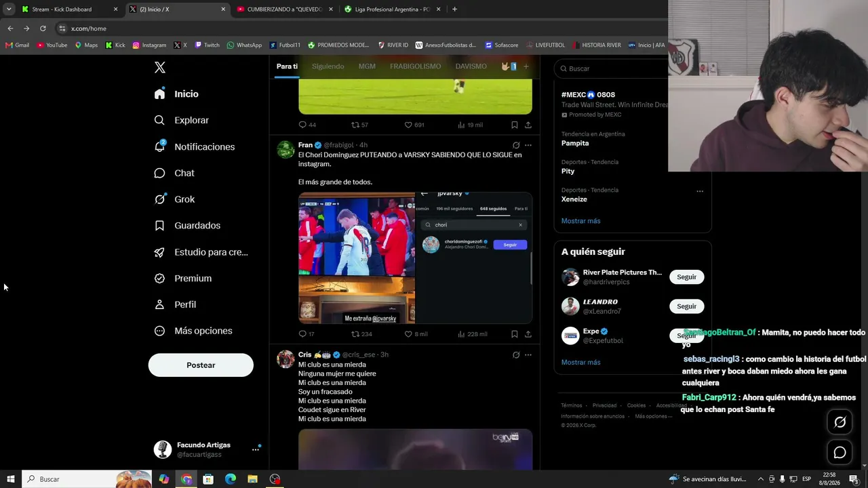The width and height of the screenshot is (868, 488).
Task: Open Microsoft Store from the taskbar
Action: pyautogui.click(x=208, y=479)
